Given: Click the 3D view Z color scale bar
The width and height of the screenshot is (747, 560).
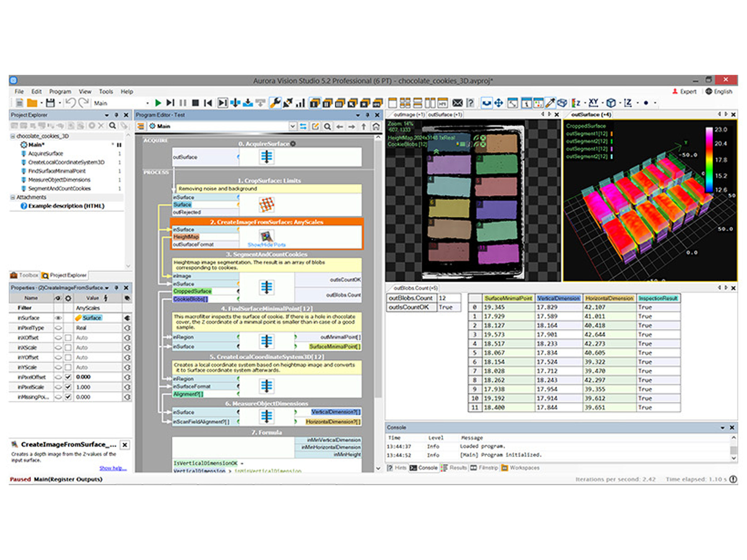Looking at the screenshot, I should click(709, 160).
